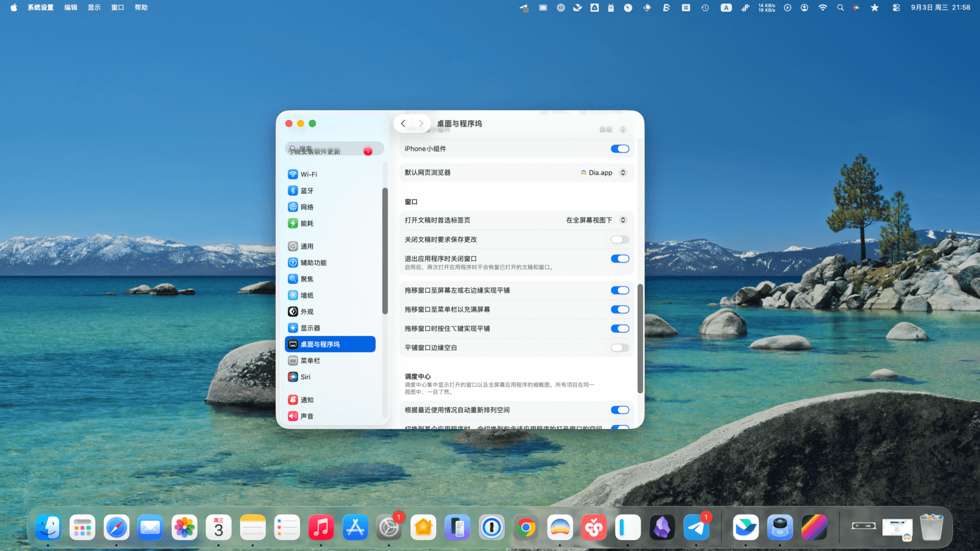Select the 蓝牙 (Bluetooth) sidebar icon
The image size is (980, 551).
tap(293, 191)
